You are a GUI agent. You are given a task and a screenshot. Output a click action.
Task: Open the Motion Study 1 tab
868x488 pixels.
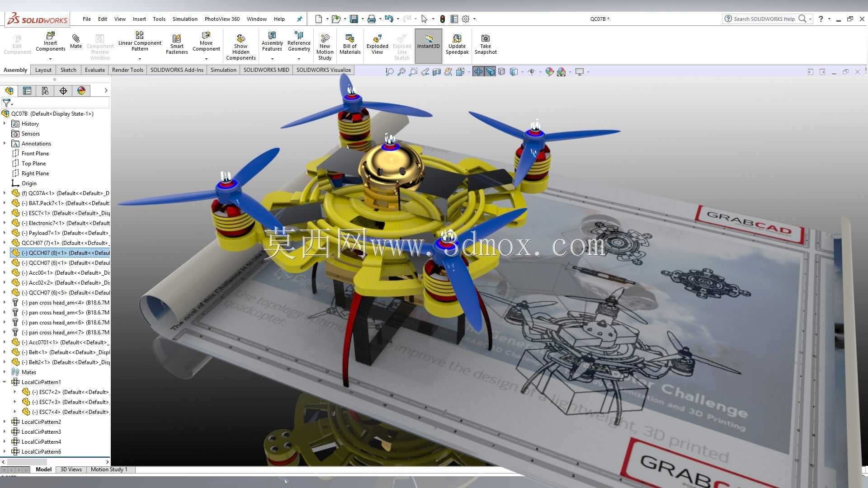pyautogui.click(x=109, y=469)
